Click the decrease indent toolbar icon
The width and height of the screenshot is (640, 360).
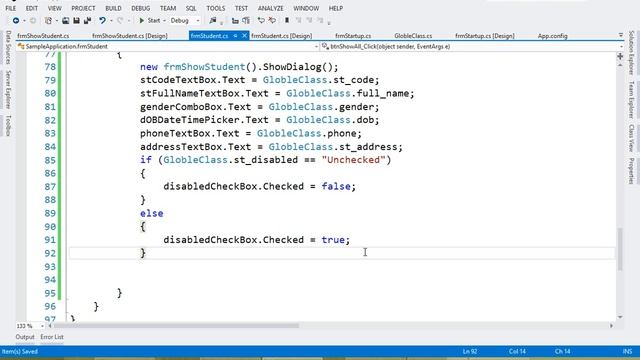(x=235, y=20)
